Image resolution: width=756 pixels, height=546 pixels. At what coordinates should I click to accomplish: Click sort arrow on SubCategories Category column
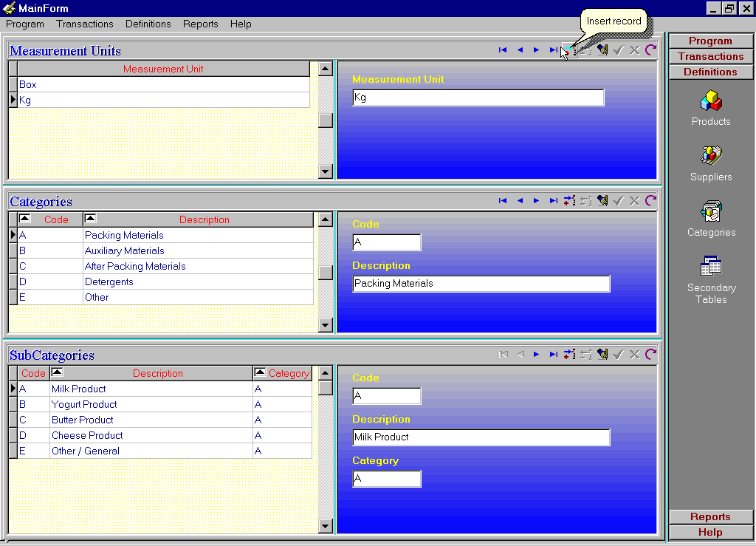[260, 373]
